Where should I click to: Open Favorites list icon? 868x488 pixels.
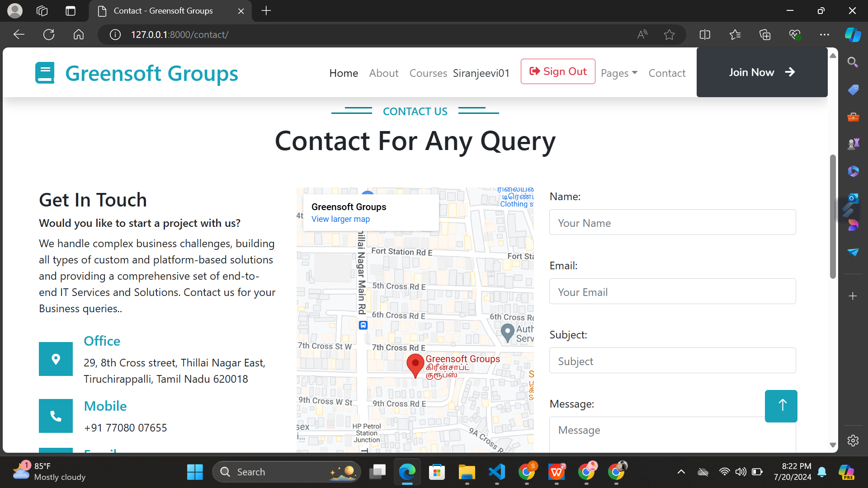tap(735, 35)
